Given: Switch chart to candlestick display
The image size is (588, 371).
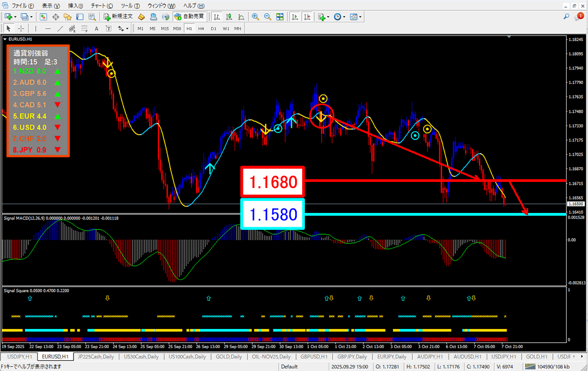Looking at the screenshot, I should pos(229,16).
